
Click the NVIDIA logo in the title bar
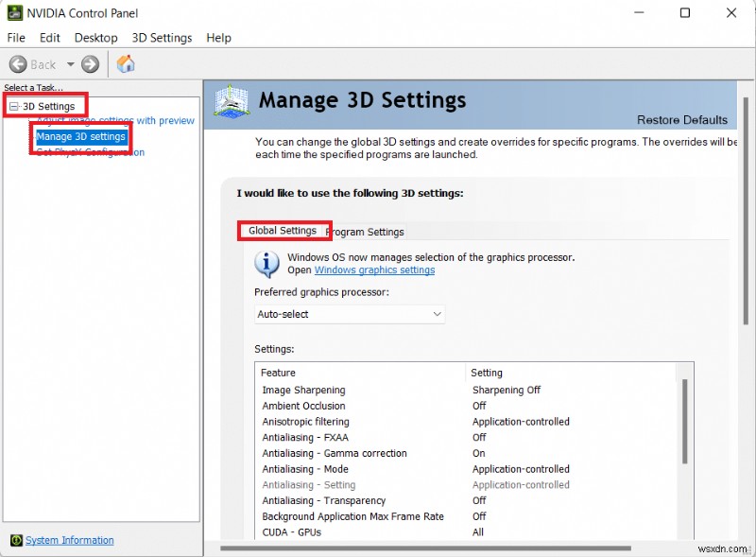13,12
